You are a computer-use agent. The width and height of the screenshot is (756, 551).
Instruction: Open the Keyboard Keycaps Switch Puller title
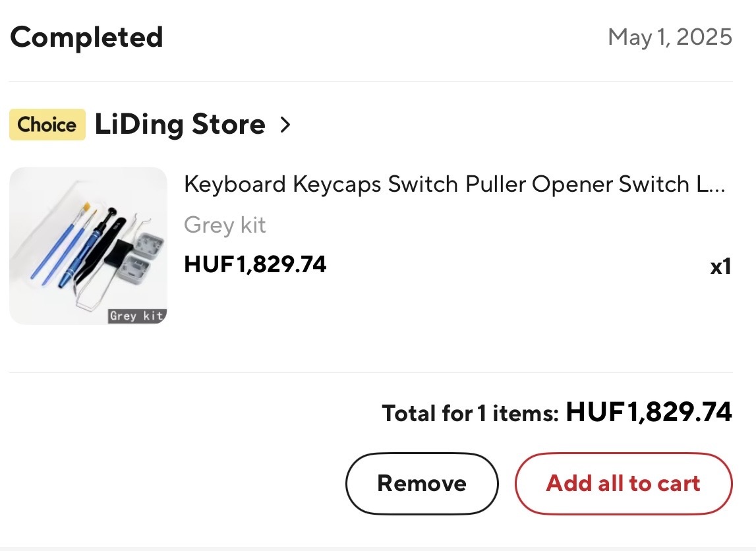coord(454,185)
